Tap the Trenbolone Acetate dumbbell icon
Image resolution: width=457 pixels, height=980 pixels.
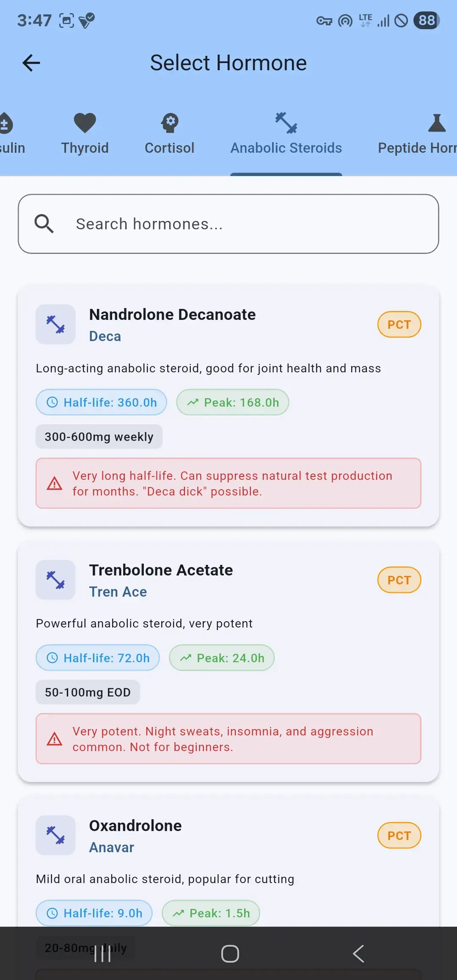55,580
